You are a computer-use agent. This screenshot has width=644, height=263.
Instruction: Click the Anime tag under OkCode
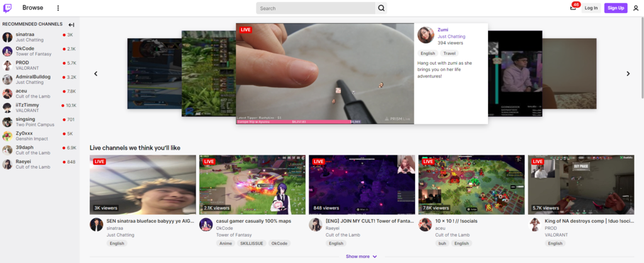(x=226, y=243)
